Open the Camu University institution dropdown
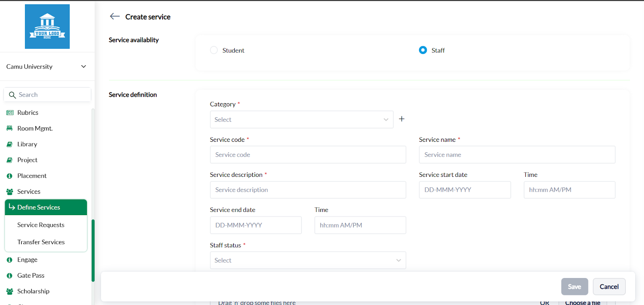644x305 pixels. [x=47, y=66]
